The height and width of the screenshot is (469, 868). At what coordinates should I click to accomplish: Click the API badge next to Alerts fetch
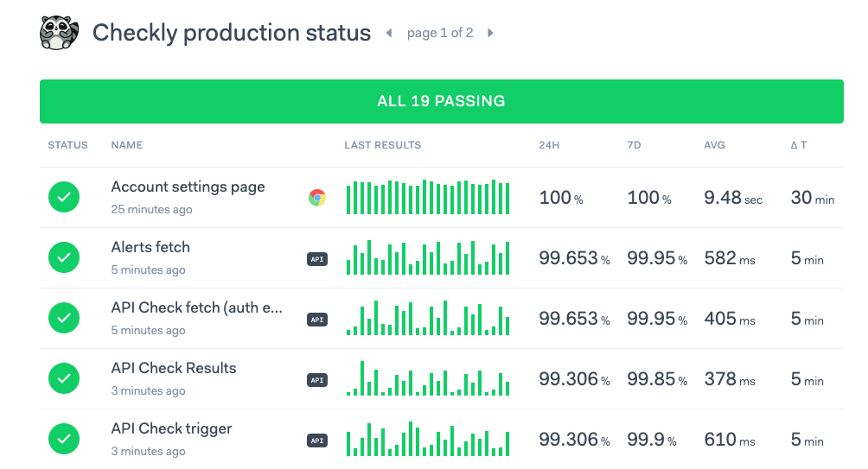pyautogui.click(x=317, y=258)
